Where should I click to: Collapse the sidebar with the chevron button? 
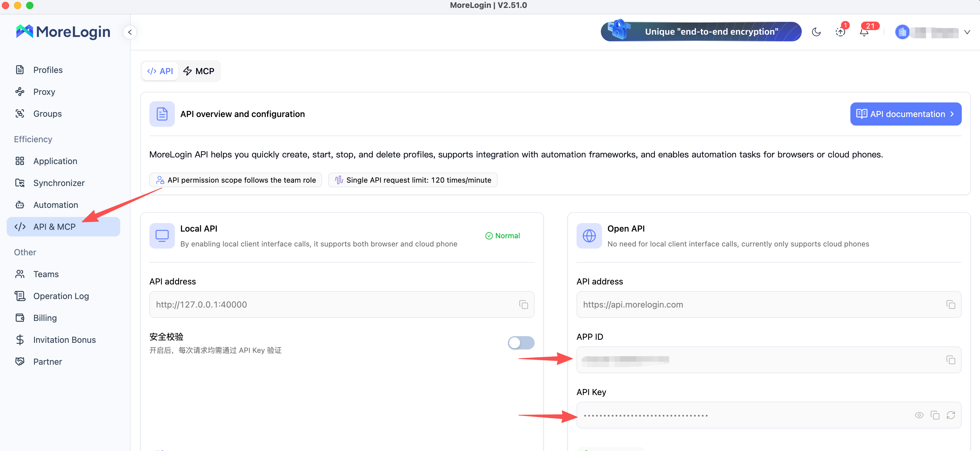pyautogui.click(x=130, y=32)
